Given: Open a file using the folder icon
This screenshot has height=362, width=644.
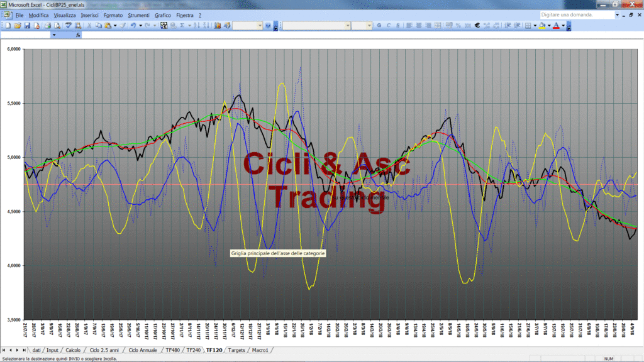Looking at the screenshot, I should pos(18,25).
